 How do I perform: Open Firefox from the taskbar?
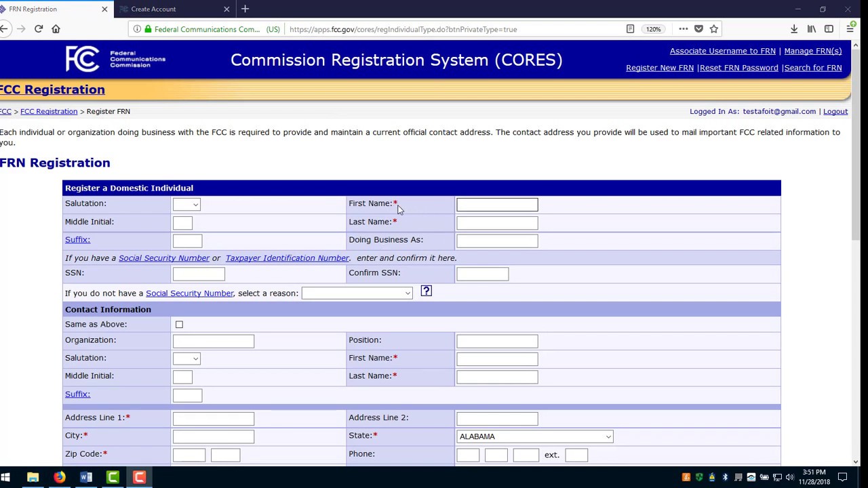point(60,478)
